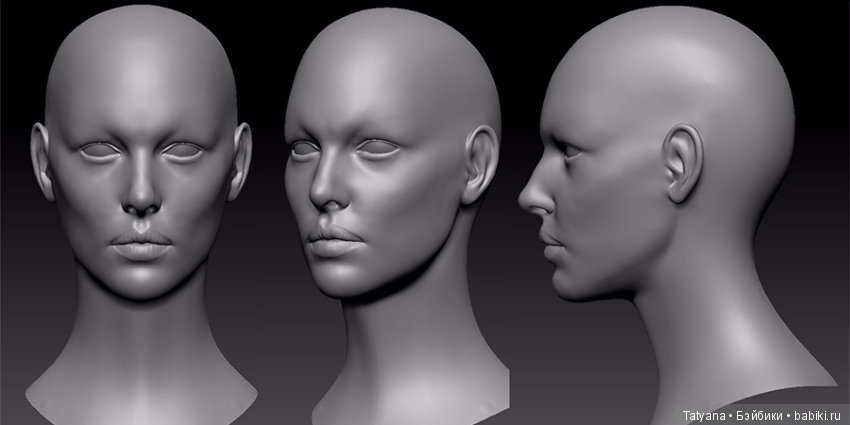Click the nose tip of profile head
The height and width of the screenshot is (425, 850).
coord(524,200)
